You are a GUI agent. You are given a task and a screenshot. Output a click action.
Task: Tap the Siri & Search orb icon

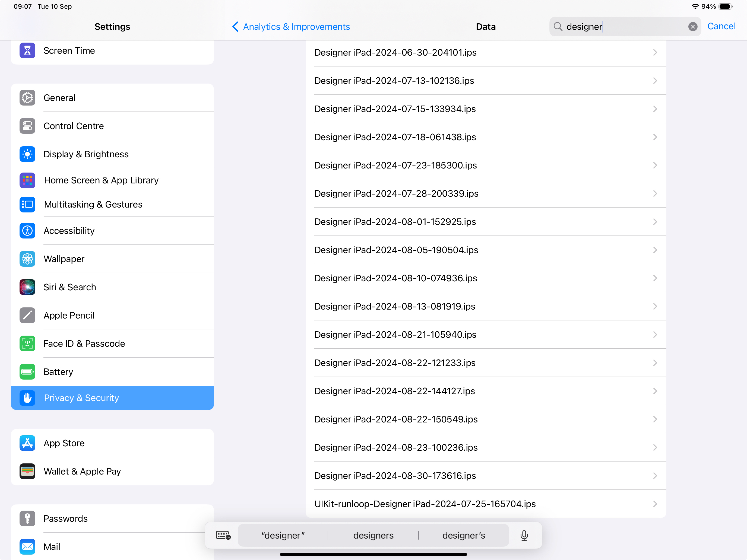point(27,287)
